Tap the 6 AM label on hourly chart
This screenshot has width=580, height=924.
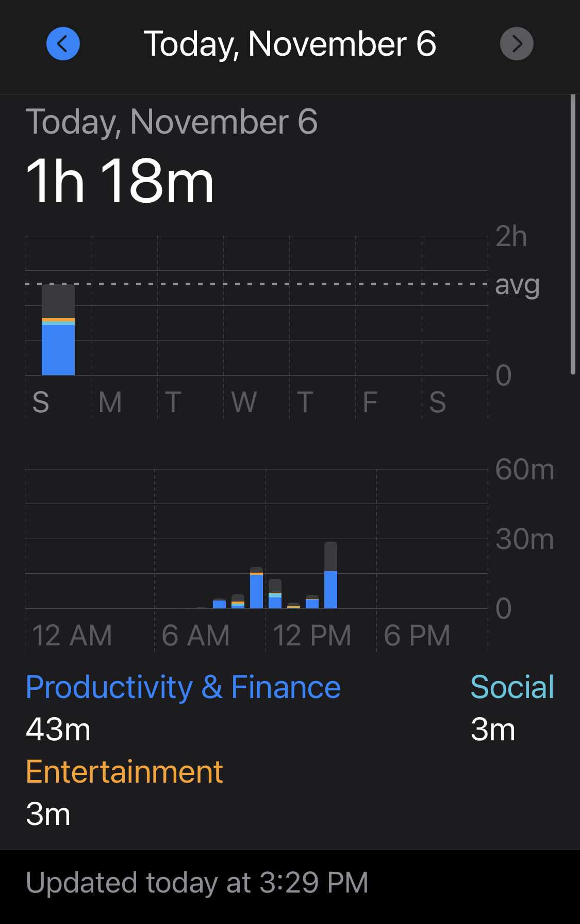[195, 635]
